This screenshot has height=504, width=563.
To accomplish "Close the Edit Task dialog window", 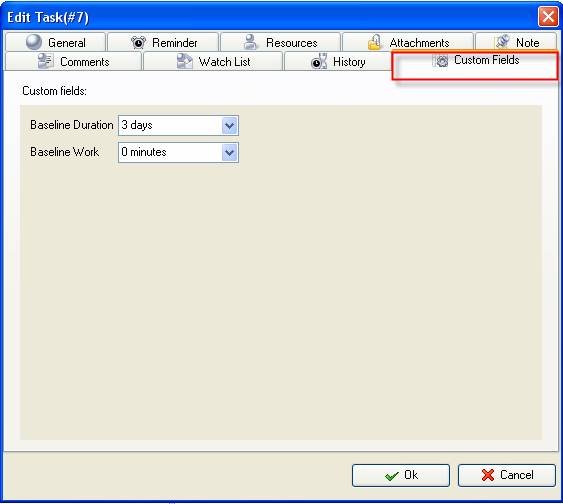I will tap(548, 17).
